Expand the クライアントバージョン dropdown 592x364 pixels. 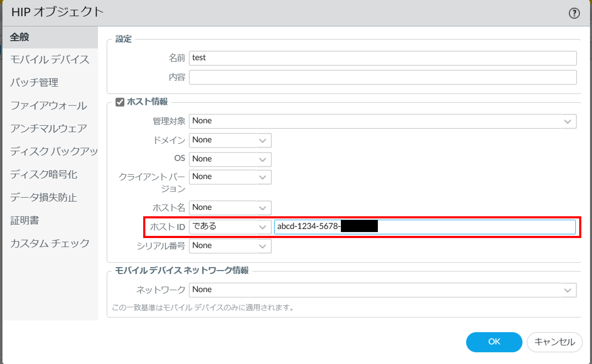262,177
